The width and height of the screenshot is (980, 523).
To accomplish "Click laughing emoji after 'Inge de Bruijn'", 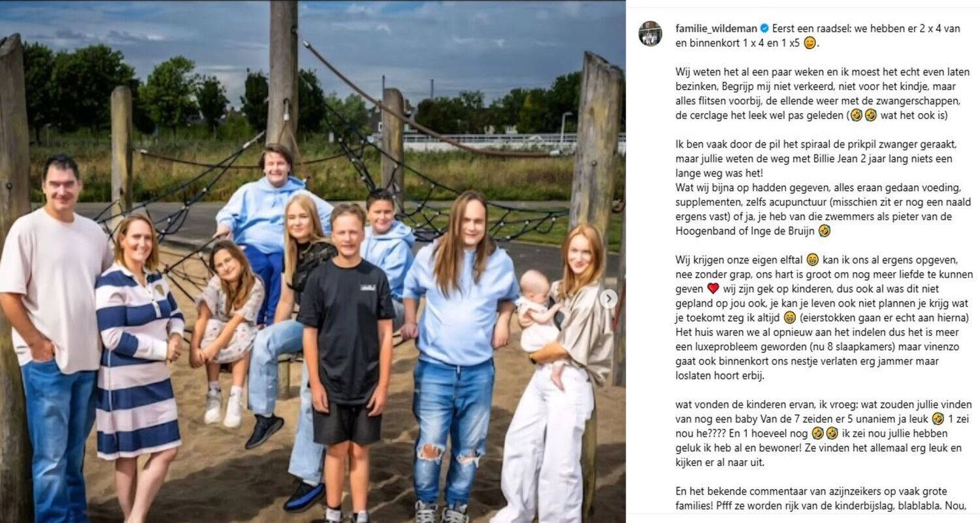I will click(x=824, y=231).
